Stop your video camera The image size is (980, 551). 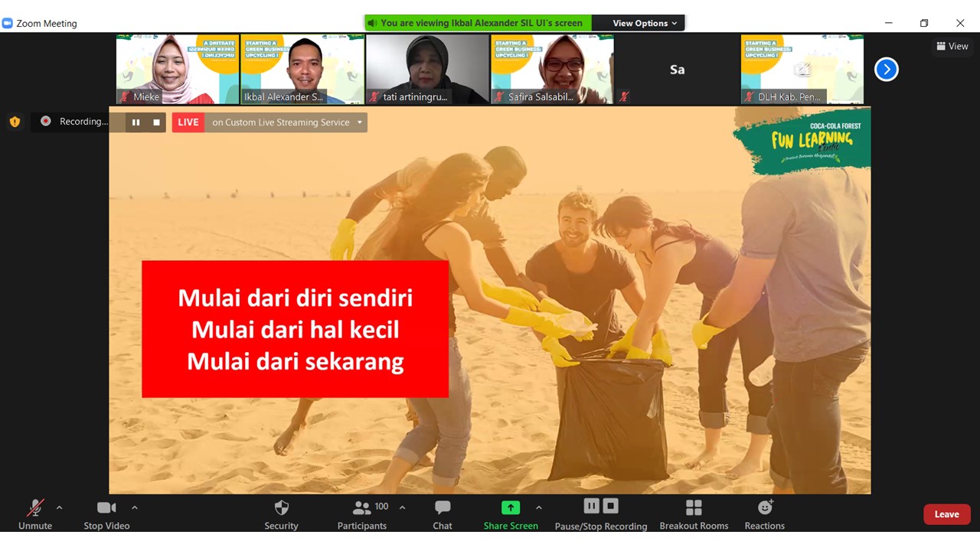106,513
